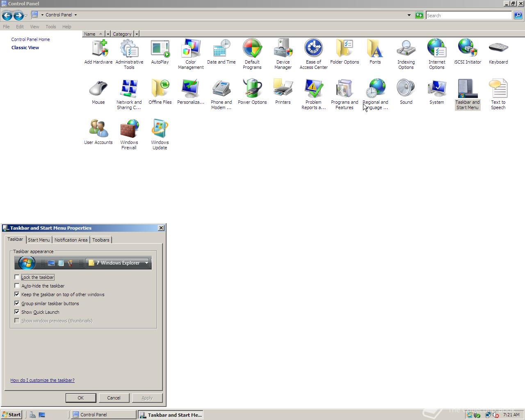Enable Lock the taskbar checkbox
Viewport: 525px width, 420px height.
coord(17,277)
